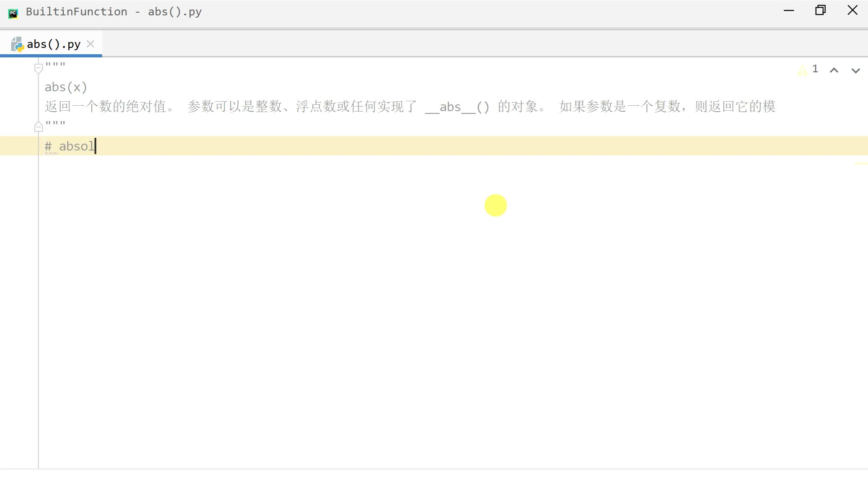Screen dimensions: 868x488
Task: Minimize the PyCharm window
Action: [x=789, y=10]
